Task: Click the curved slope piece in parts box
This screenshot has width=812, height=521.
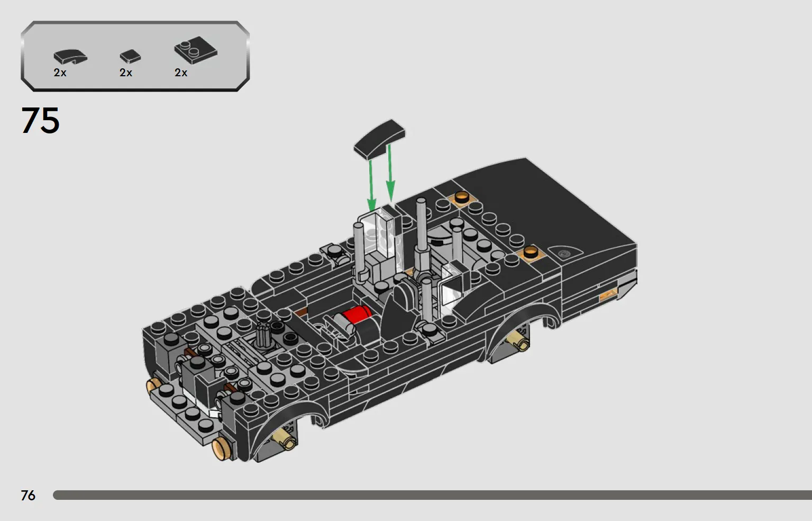Action: coord(70,56)
